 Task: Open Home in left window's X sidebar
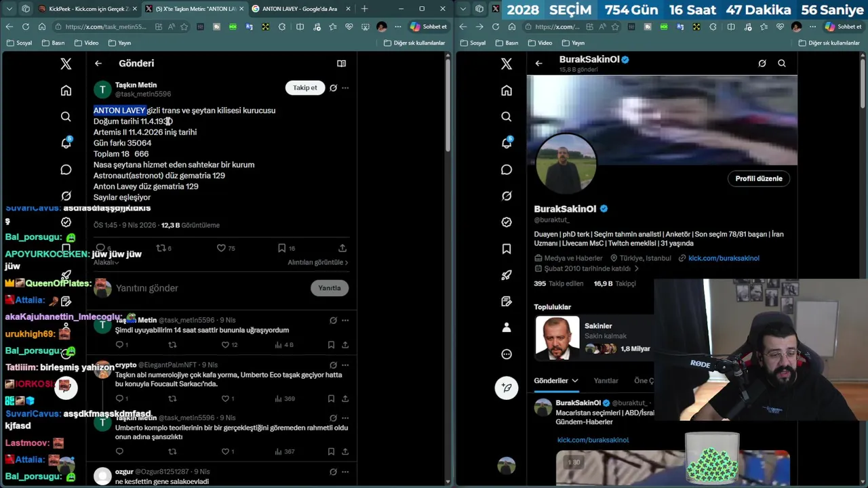[66, 90]
